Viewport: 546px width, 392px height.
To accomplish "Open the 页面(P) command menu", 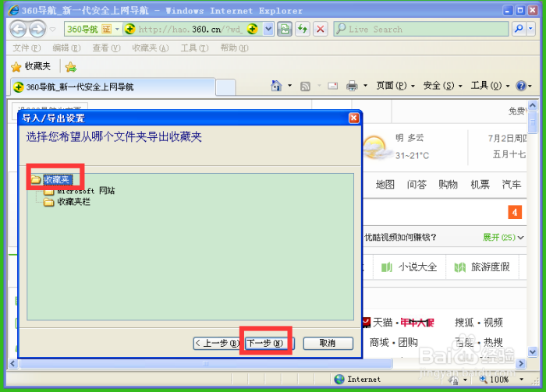I will (x=395, y=86).
